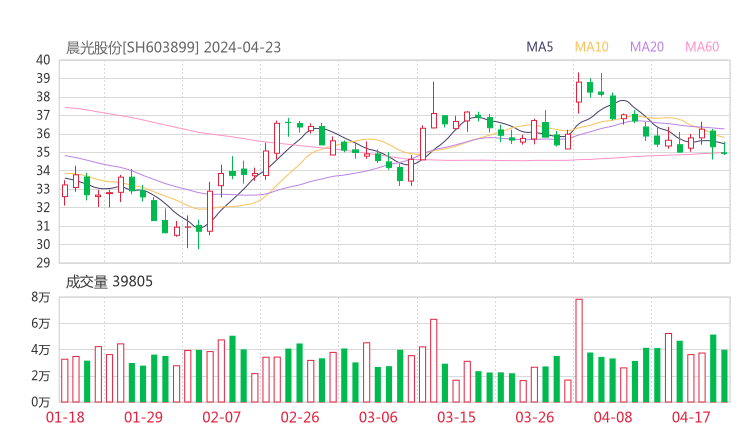Click the 01-29 date axis label
The height and width of the screenshot is (440, 740).
(x=143, y=417)
